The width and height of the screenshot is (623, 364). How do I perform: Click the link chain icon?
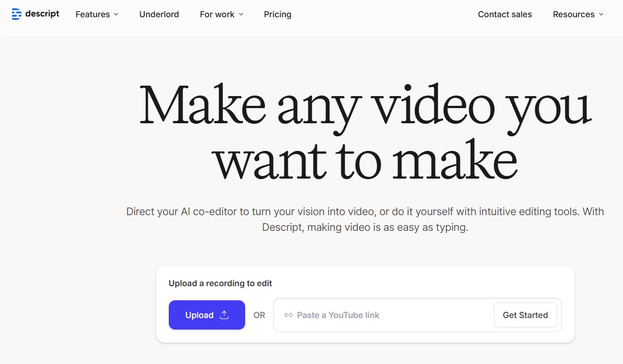point(289,315)
